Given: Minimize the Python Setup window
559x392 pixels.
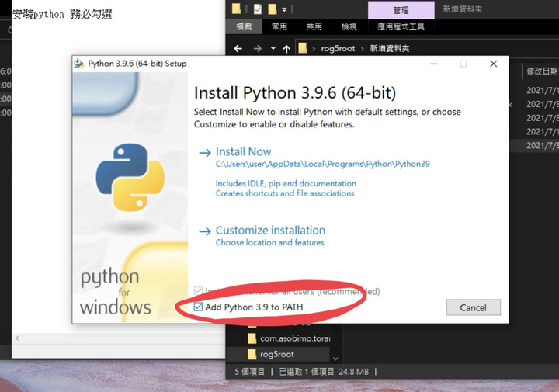Looking at the screenshot, I should pos(434,64).
